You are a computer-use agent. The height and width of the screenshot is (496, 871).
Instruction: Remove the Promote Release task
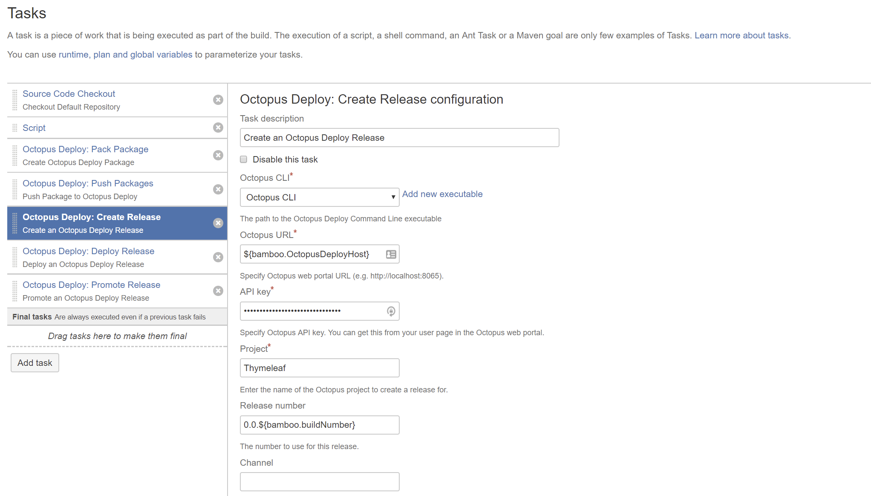pos(218,291)
